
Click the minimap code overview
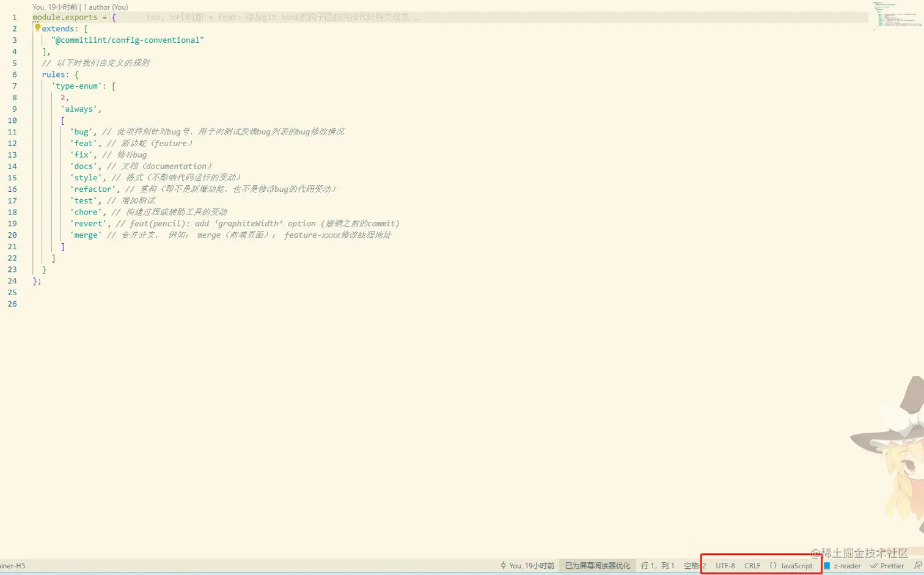tap(897, 15)
